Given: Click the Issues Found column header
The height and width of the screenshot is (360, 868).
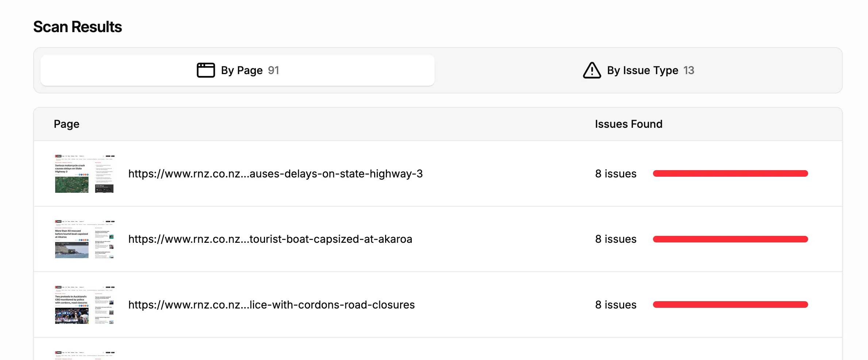Looking at the screenshot, I should pyautogui.click(x=628, y=124).
